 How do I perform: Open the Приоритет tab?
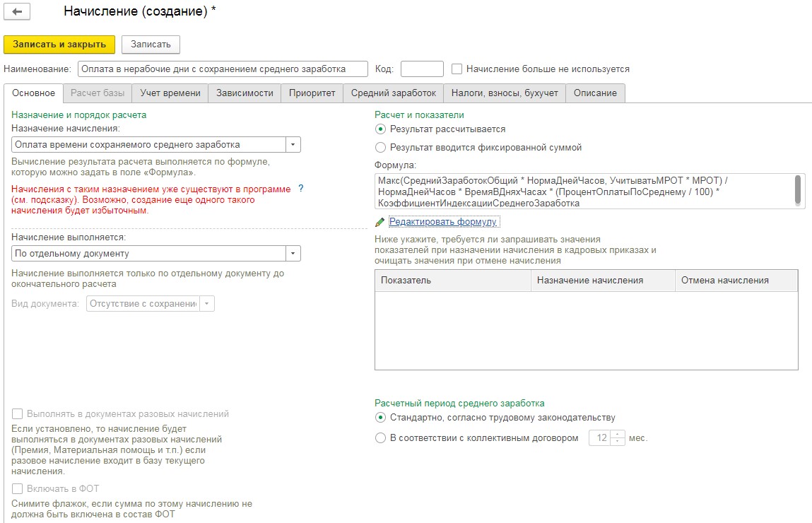(x=312, y=93)
